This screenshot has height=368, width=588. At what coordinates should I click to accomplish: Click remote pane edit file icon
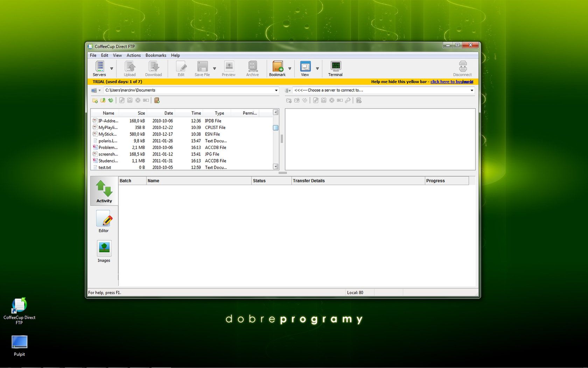click(x=316, y=100)
